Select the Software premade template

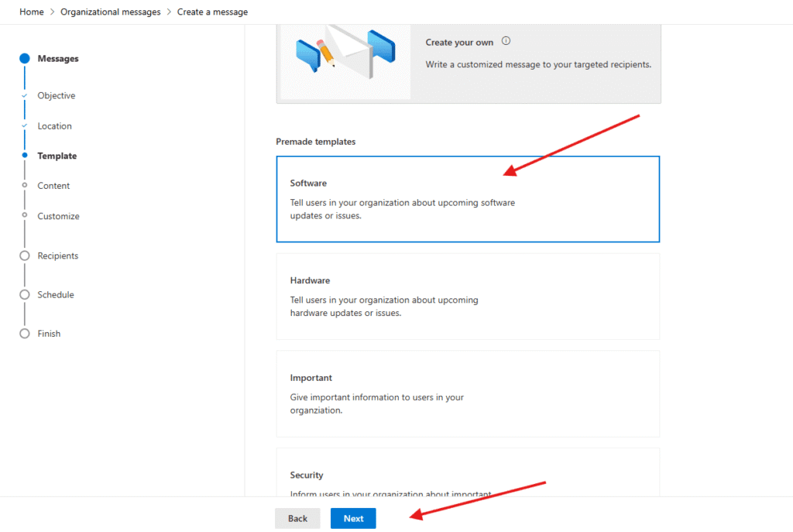pyautogui.click(x=468, y=200)
